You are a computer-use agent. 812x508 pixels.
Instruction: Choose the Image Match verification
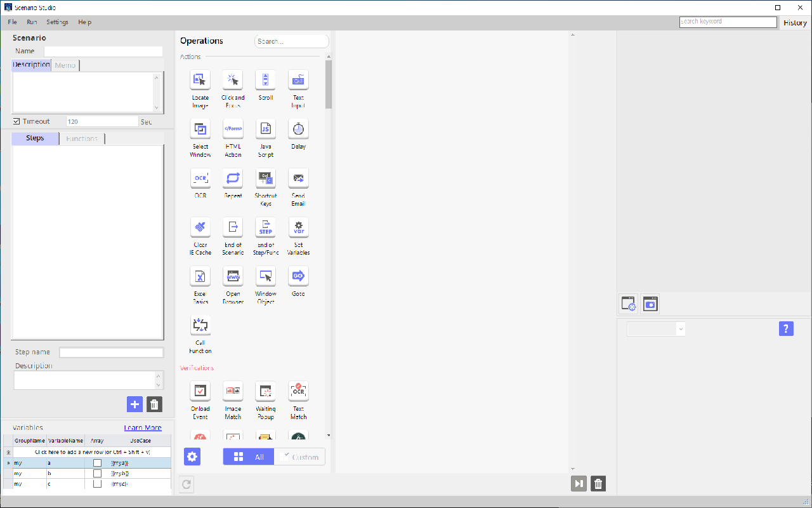tap(233, 391)
